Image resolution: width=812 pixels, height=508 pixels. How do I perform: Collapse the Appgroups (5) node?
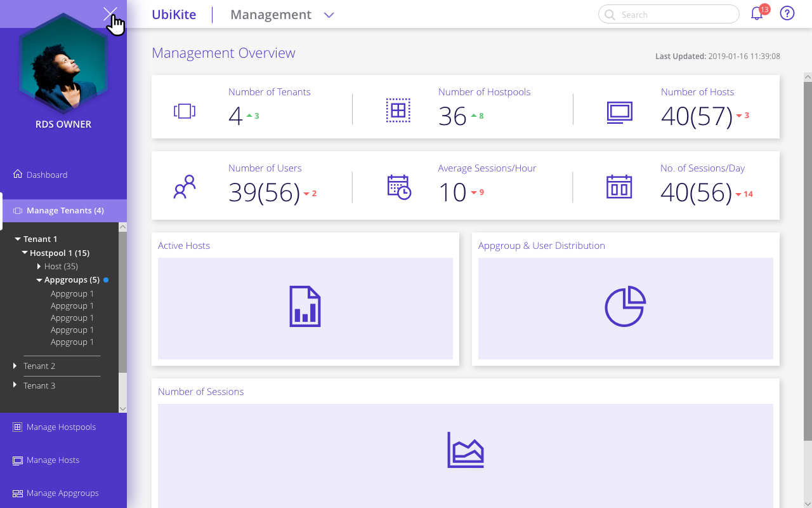pos(39,280)
